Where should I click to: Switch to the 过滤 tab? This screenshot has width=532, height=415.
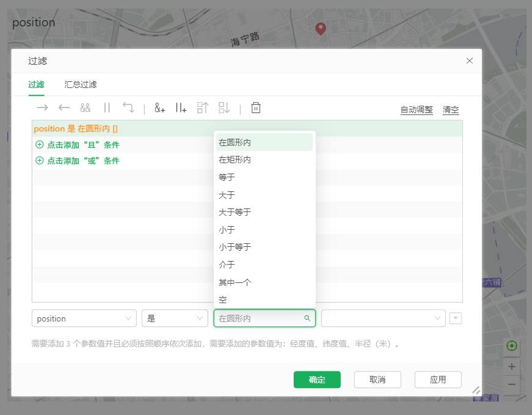coord(36,84)
